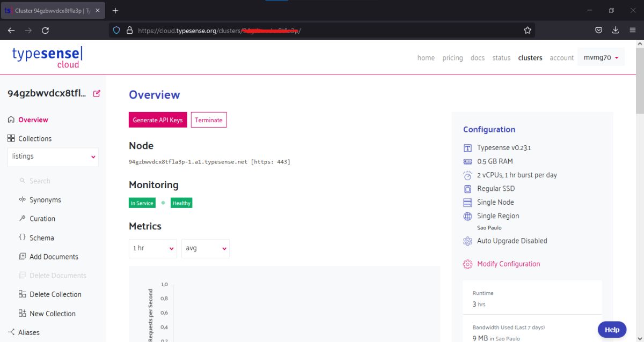644x342 pixels.
Task: Click the Search item under listings
Action: [40, 181]
